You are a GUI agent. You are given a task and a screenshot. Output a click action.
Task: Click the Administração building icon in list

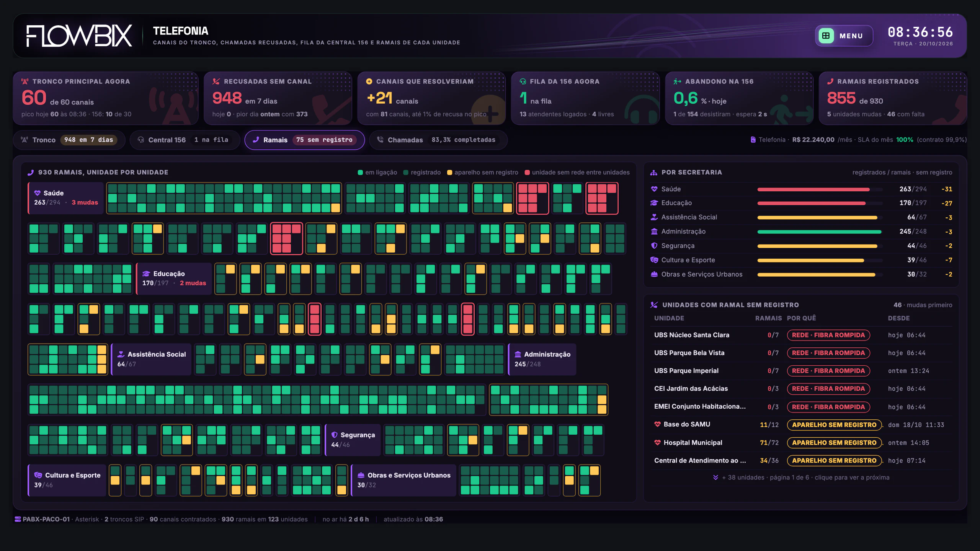654,231
